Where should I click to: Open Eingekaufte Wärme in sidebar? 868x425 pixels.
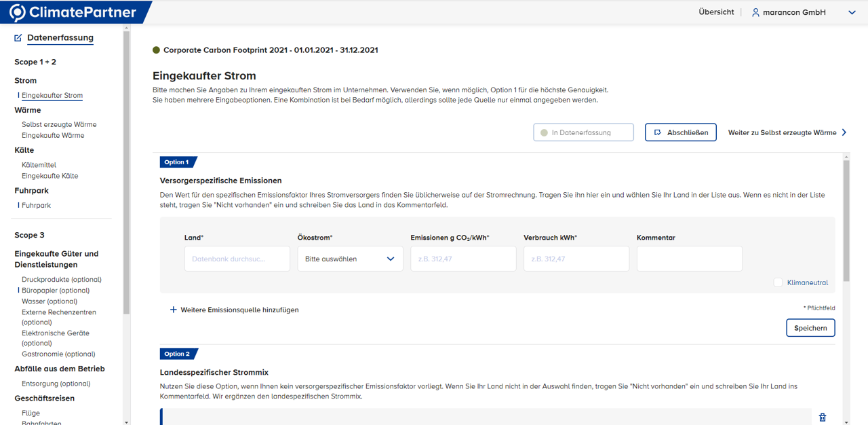[x=53, y=135]
